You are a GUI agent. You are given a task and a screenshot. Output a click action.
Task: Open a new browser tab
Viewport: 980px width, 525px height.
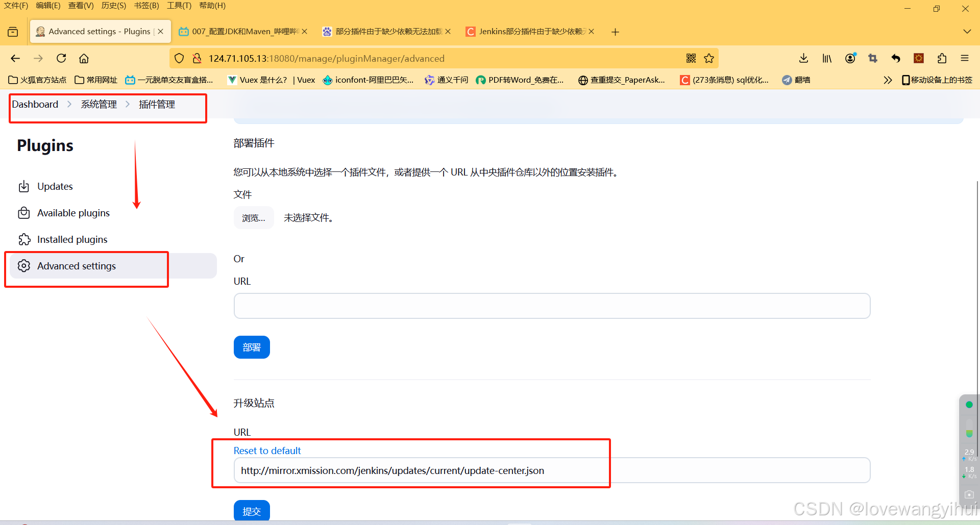click(x=616, y=32)
